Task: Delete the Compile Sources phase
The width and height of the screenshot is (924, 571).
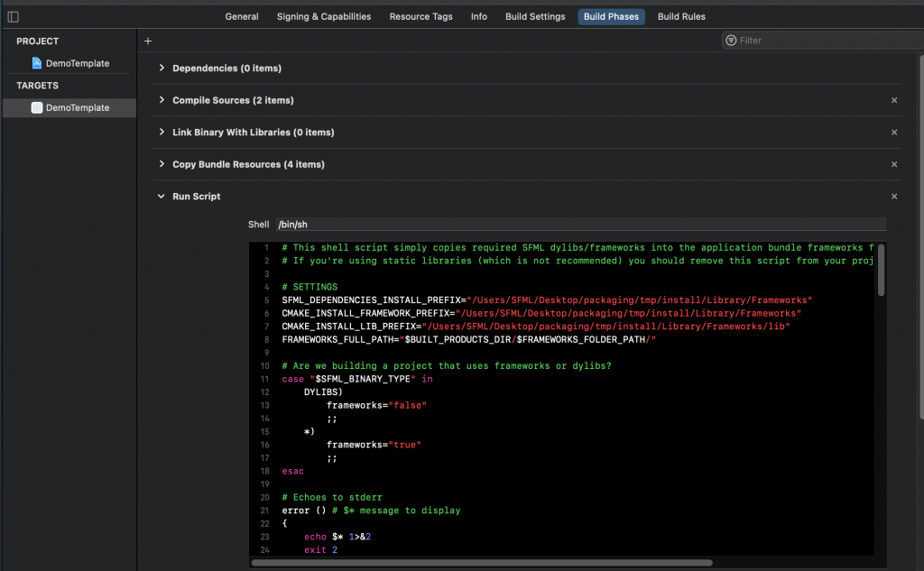Action: [x=894, y=100]
